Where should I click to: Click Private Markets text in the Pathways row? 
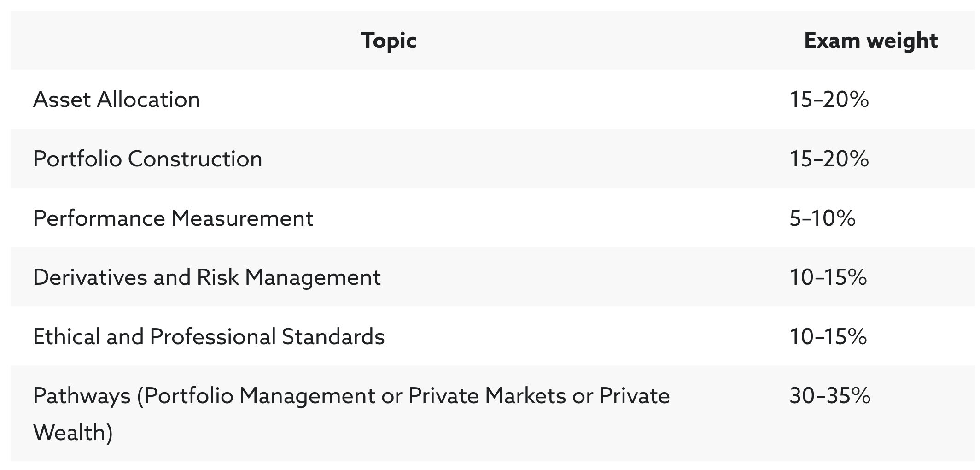[x=487, y=396]
